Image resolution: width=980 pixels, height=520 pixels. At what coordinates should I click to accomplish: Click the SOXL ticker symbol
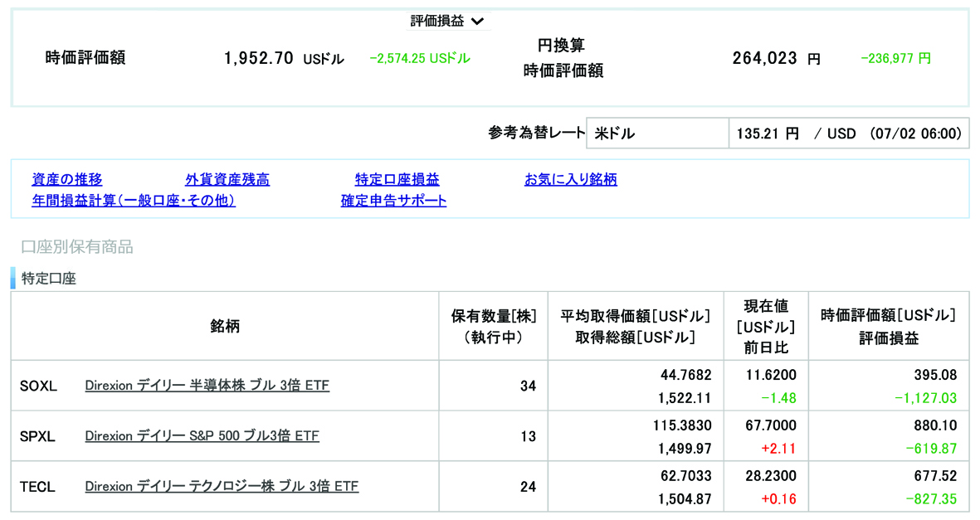38,386
